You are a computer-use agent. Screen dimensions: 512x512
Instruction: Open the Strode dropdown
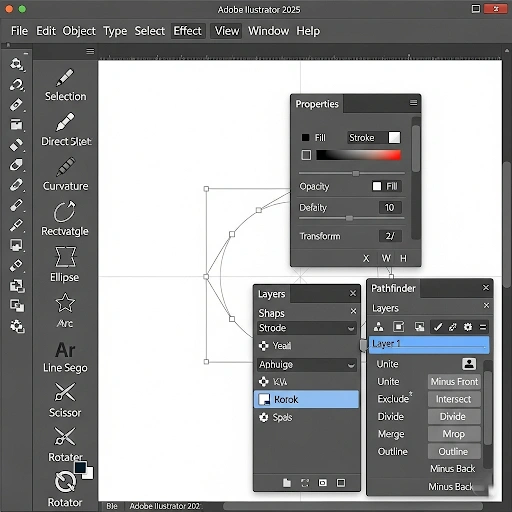click(x=307, y=328)
